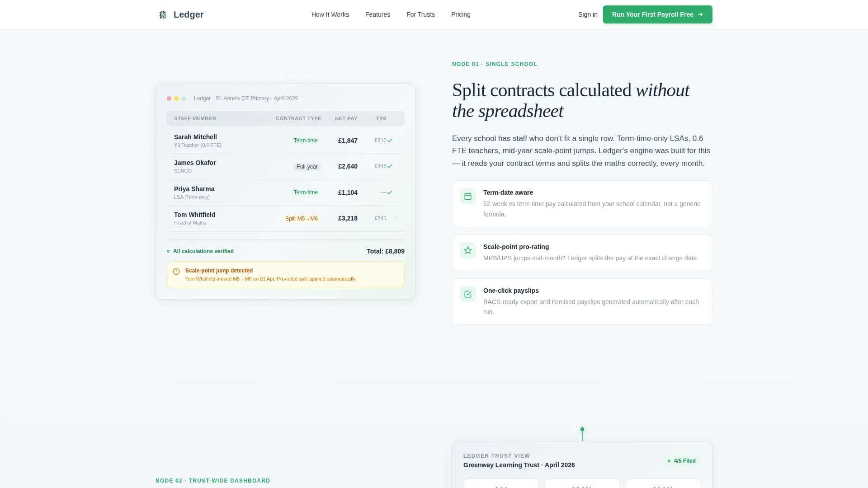Click the Ledger brand name link
The image size is (868, 488).
pos(189,14)
